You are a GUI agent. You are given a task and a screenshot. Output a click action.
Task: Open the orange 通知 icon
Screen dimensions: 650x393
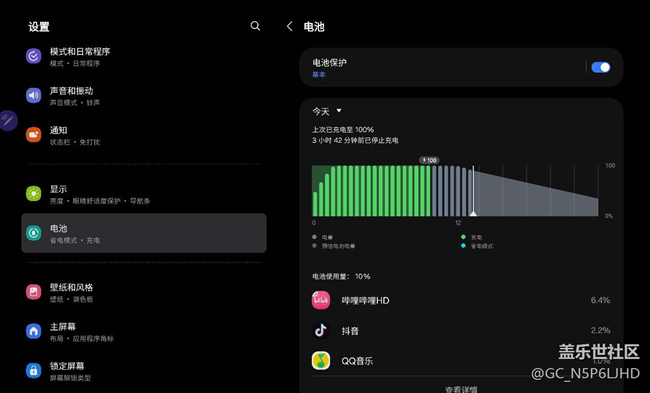tap(34, 135)
